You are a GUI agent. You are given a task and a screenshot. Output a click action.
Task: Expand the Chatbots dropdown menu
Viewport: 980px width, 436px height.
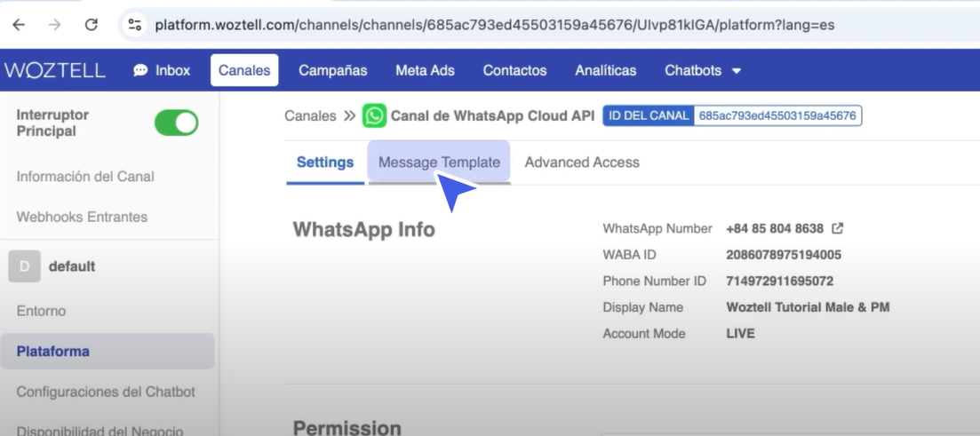(x=703, y=70)
